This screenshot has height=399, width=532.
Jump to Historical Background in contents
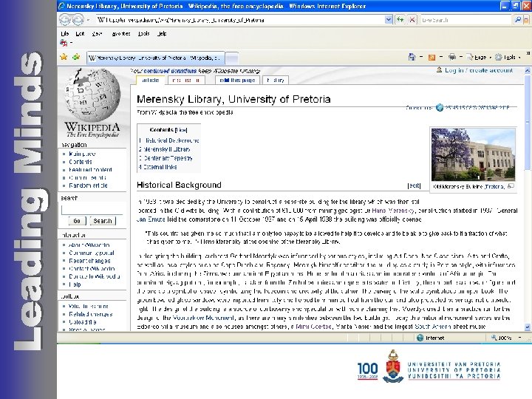click(x=168, y=140)
